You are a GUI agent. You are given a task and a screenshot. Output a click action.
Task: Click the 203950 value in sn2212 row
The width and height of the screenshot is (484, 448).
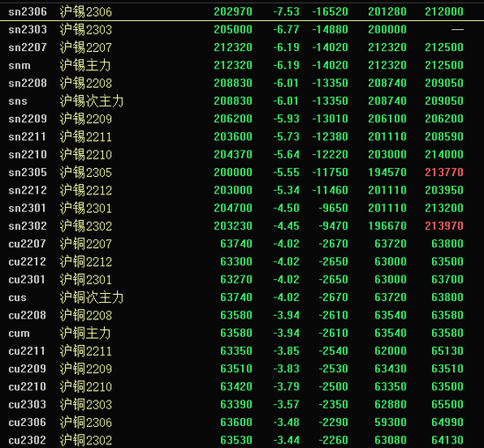pyautogui.click(x=444, y=190)
